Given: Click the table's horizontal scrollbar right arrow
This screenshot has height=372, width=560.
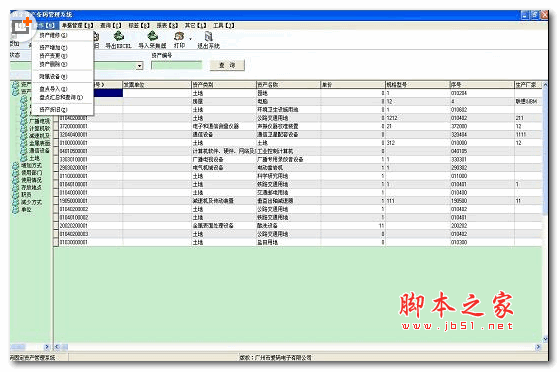Looking at the screenshot, I should click(x=538, y=347).
